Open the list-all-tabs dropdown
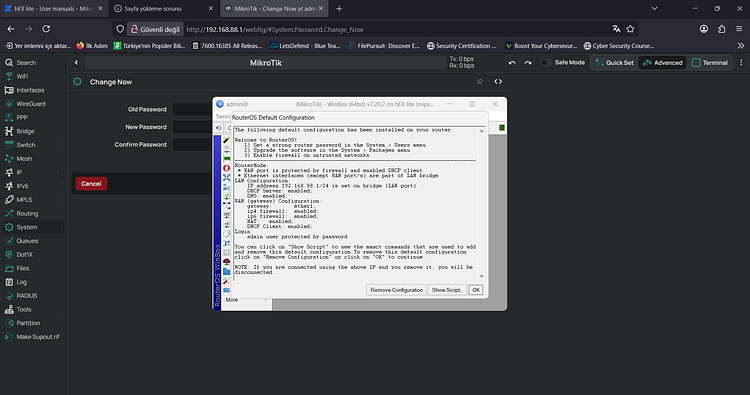Viewport: 750px width, 395px height. (x=654, y=9)
